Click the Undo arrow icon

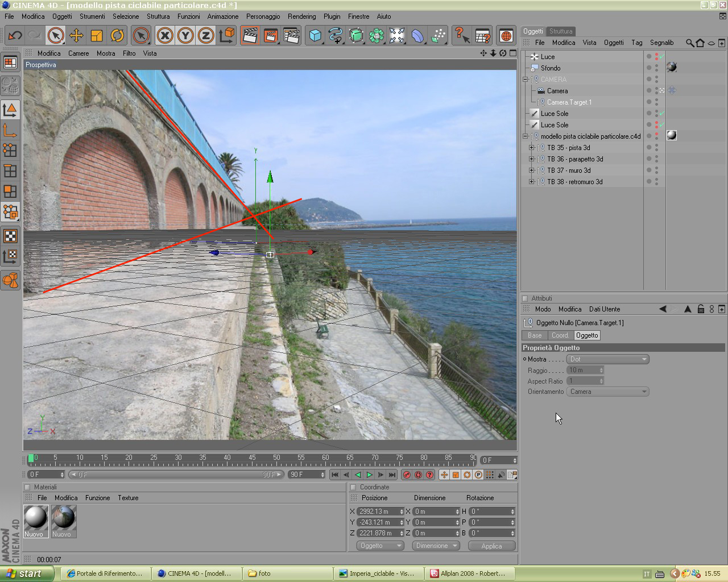click(x=15, y=36)
